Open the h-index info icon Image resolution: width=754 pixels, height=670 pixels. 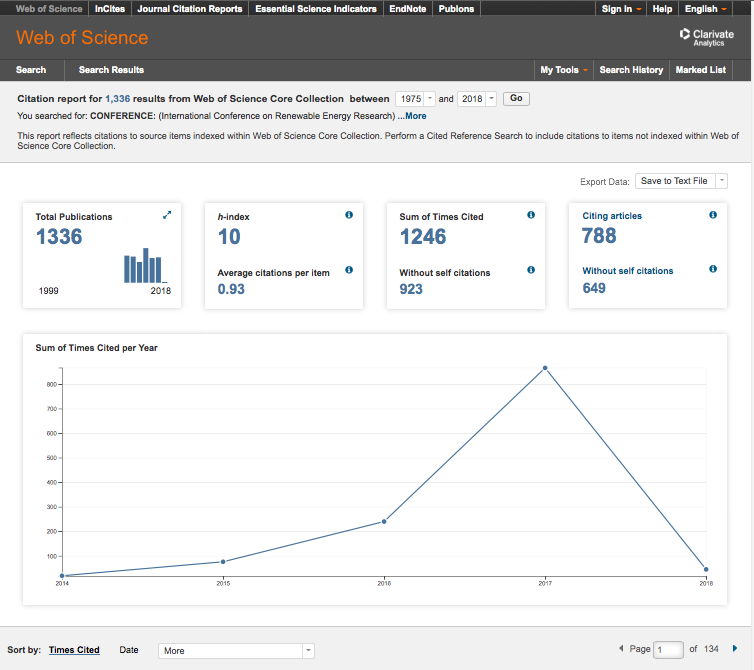tap(349, 215)
